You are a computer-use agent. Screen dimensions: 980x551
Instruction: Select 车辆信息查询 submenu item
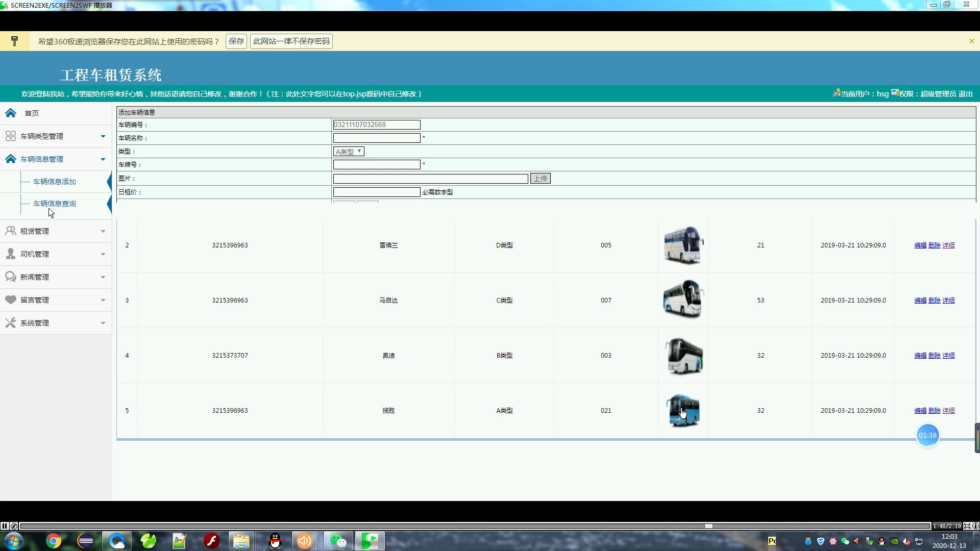click(x=55, y=204)
